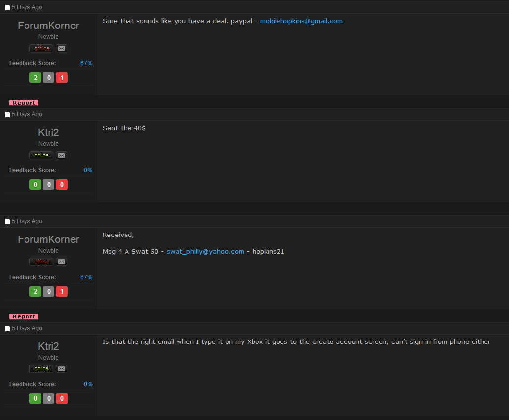509x420 pixels.
Task: Click the 67% feedback score in ForumKorner's "Received" post
Action: coord(86,277)
